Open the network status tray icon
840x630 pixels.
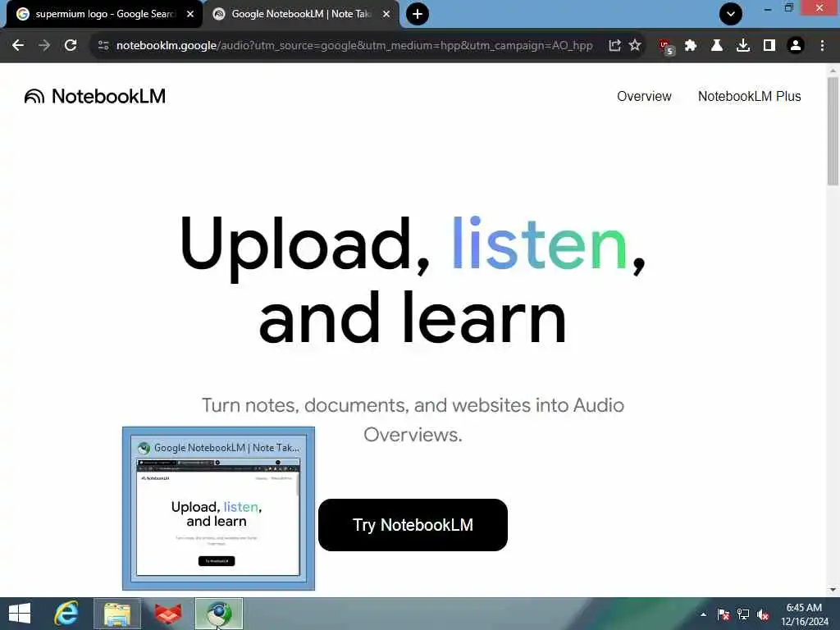[743, 614]
